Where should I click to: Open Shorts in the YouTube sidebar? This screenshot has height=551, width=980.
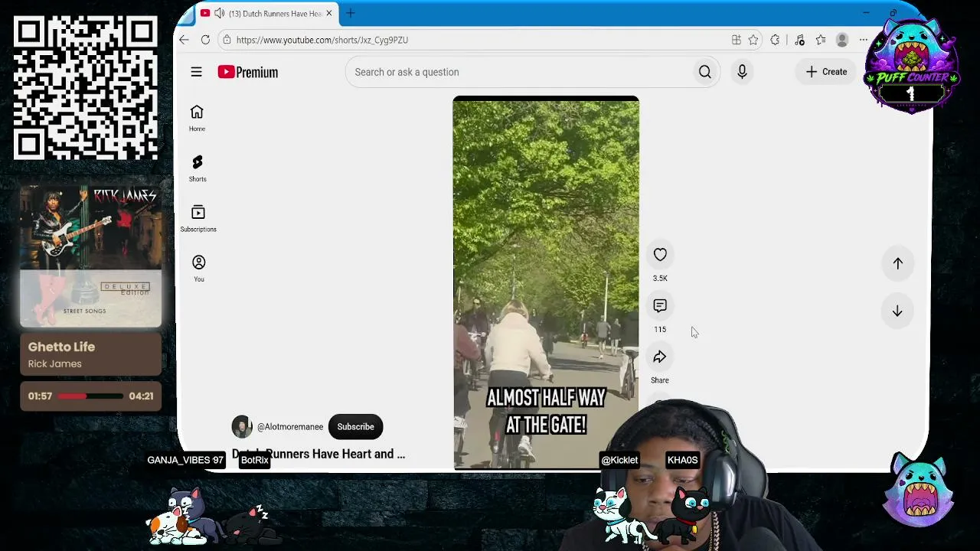click(x=198, y=168)
